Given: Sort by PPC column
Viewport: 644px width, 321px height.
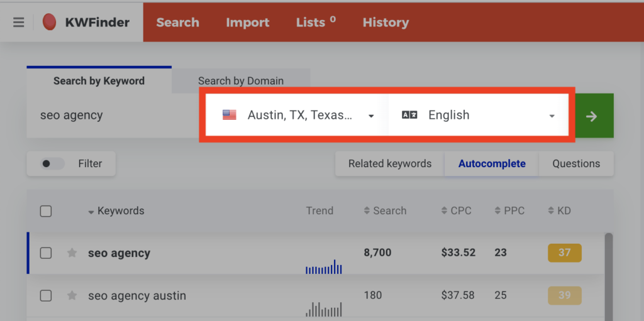Looking at the screenshot, I should [x=509, y=211].
